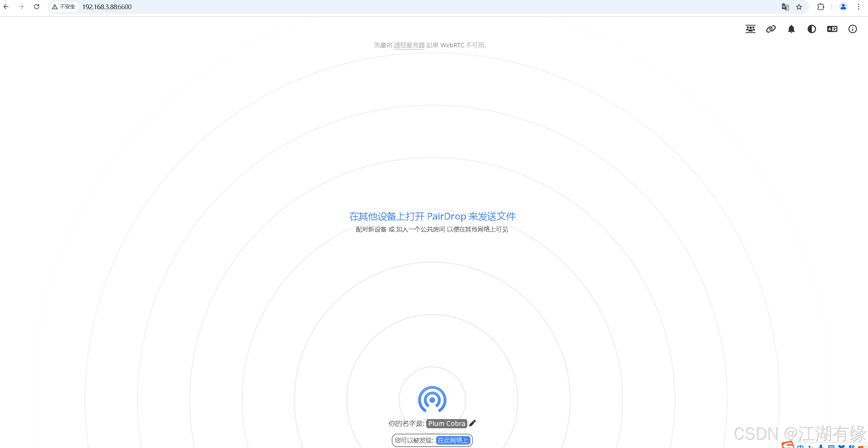Reload the PairDrop page

coord(36,7)
